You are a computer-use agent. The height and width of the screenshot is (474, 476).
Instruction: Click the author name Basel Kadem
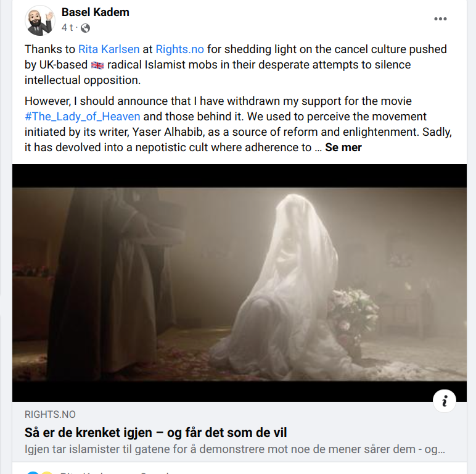click(x=96, y=12)
